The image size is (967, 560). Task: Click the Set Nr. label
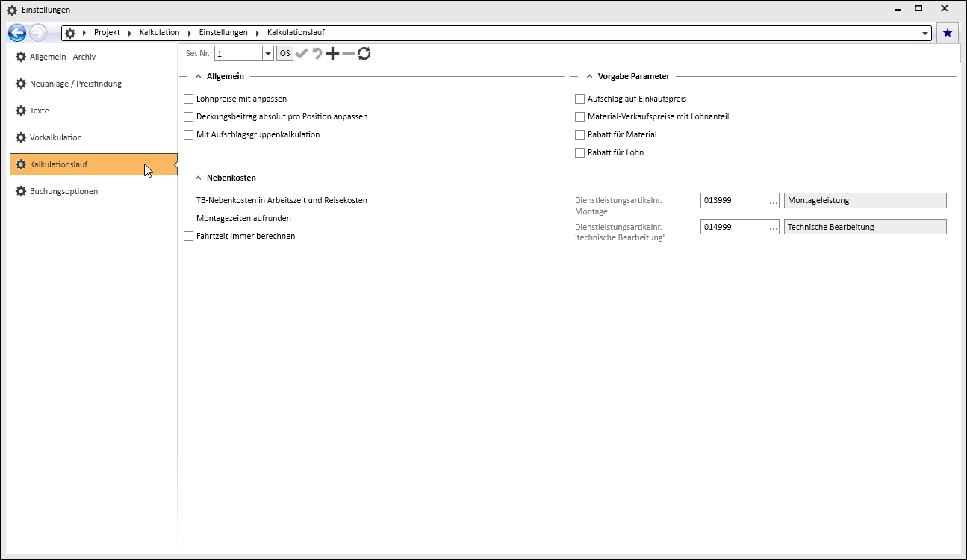197,53
